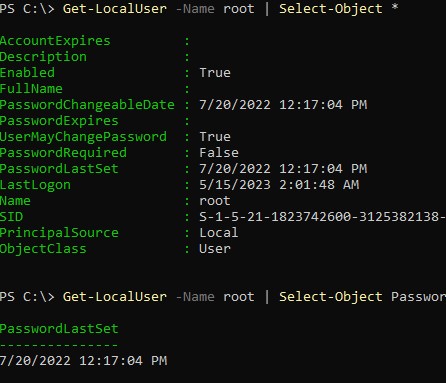Click the ObjectClass value User
This screenshot has width=446, height=383.
pyautogui.click(x=215, y=249)
